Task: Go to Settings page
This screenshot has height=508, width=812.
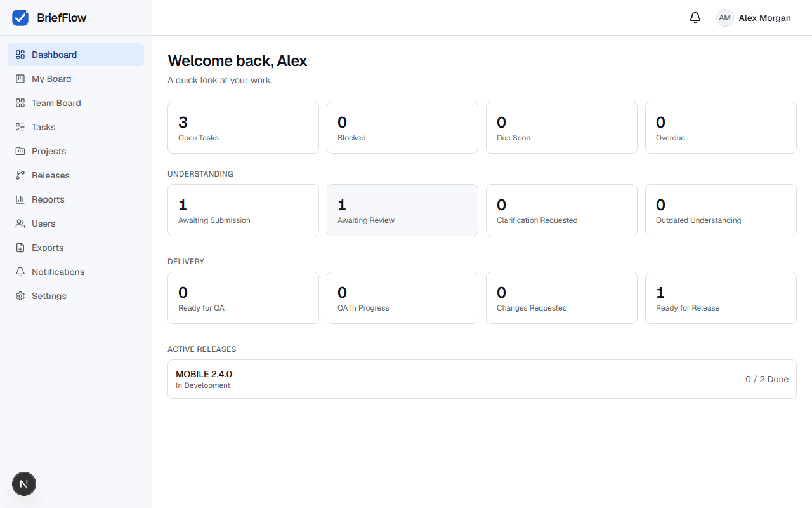Action: 76,296
